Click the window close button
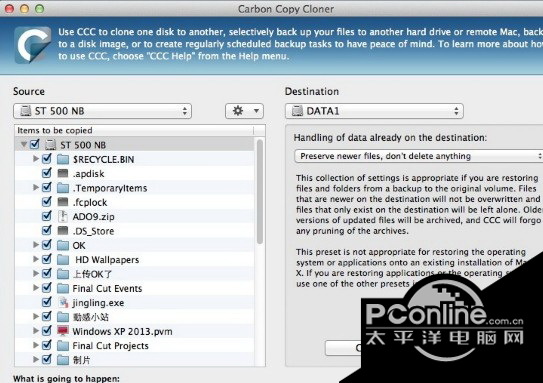The width and height of the screenshot is (543, 383). (x=9, y=9)
